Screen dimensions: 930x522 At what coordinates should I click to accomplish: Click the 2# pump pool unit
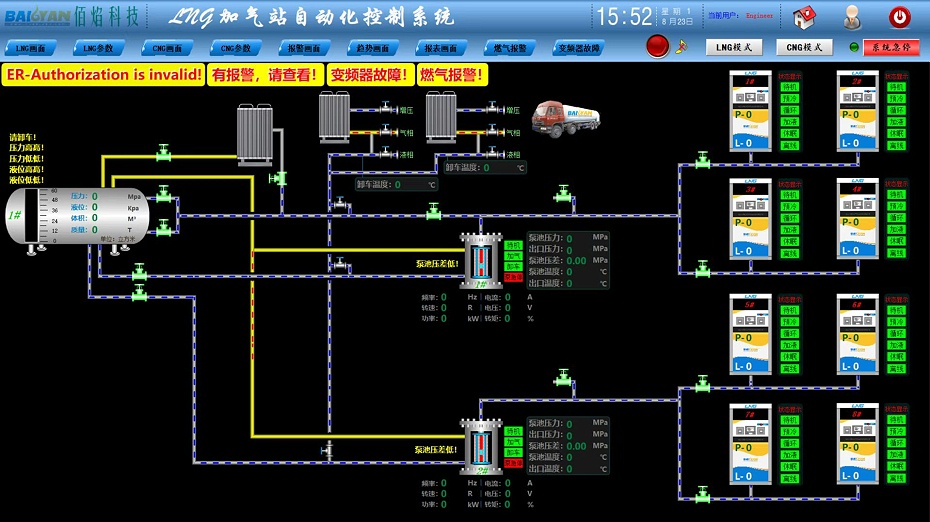pos(482,448)
